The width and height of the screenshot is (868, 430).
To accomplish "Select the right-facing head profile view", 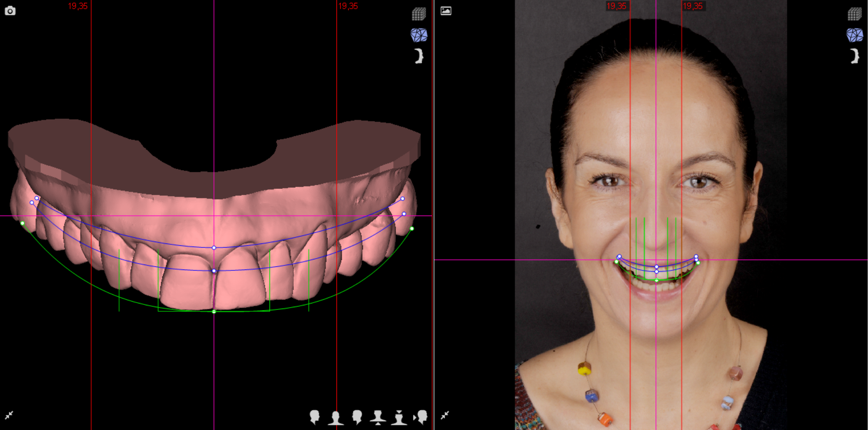I will (314, 417).
